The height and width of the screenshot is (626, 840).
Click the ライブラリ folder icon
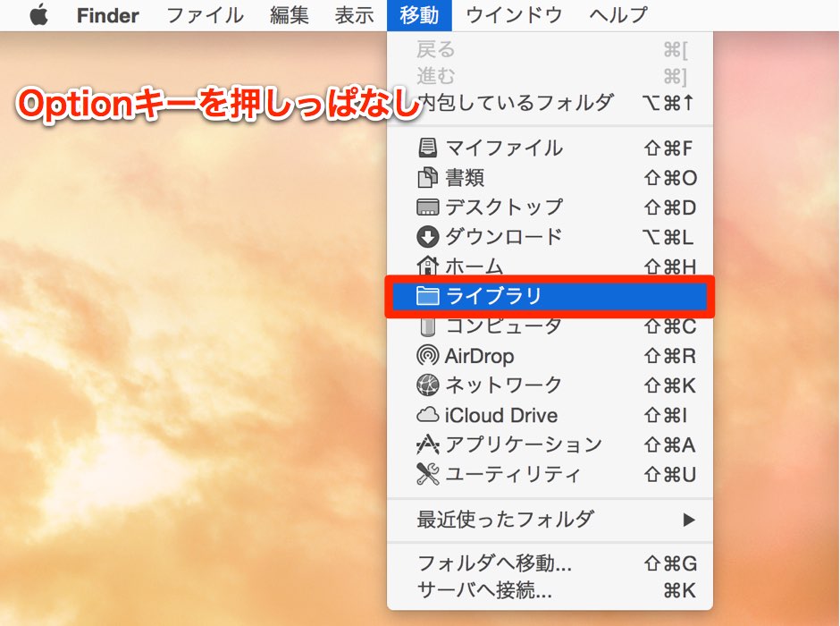coord(427,295)
